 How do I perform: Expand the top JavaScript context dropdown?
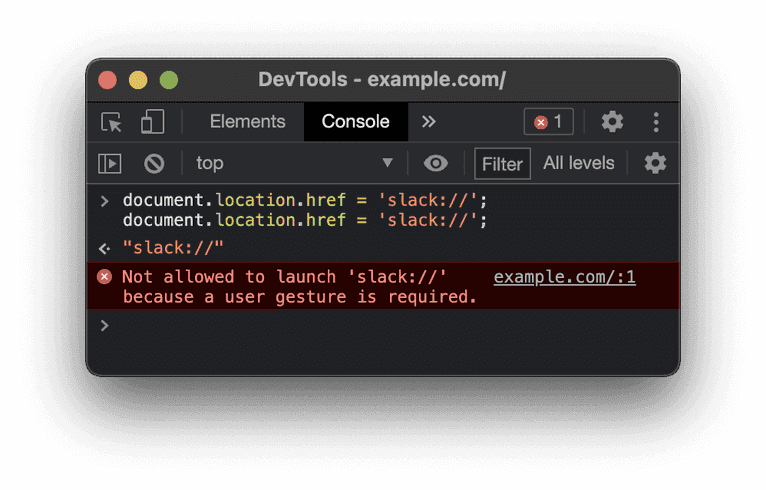[x=295, y=163]
